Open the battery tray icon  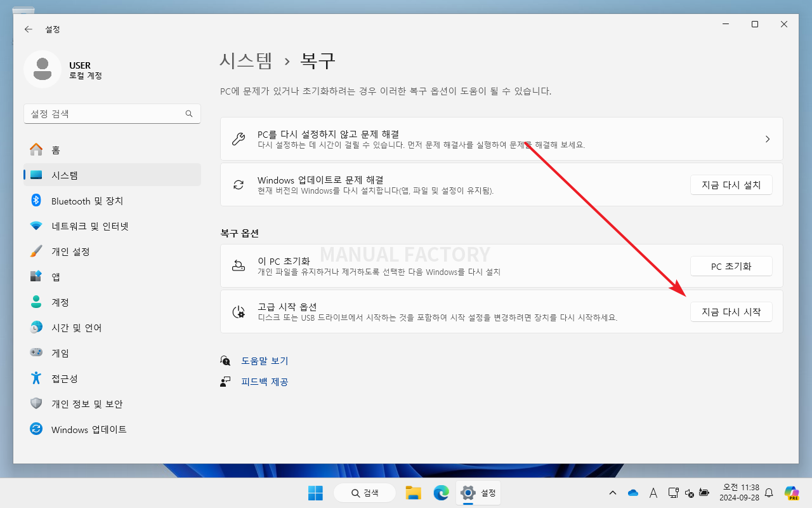(704, 493)
